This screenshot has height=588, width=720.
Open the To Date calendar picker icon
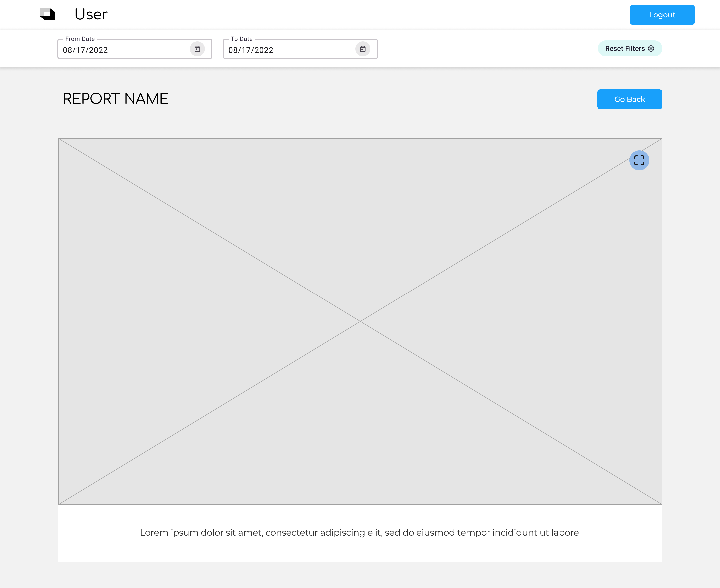point(363,49)
